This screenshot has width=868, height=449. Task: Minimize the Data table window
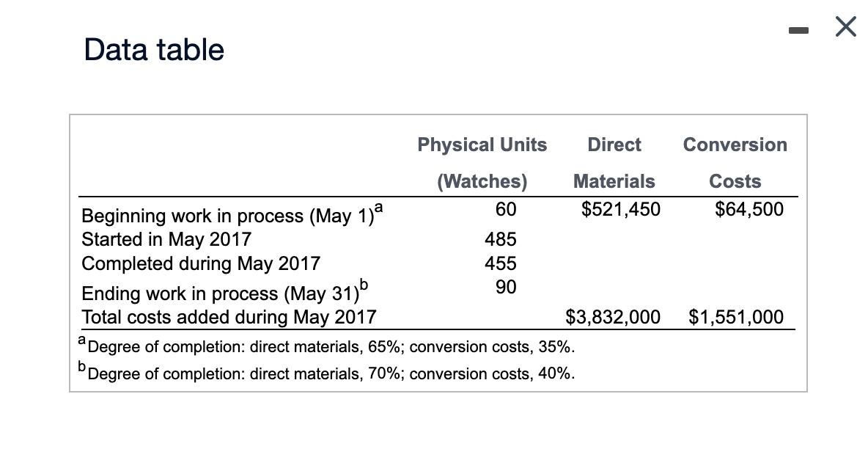pyautogui.click(x=799, y=29)
